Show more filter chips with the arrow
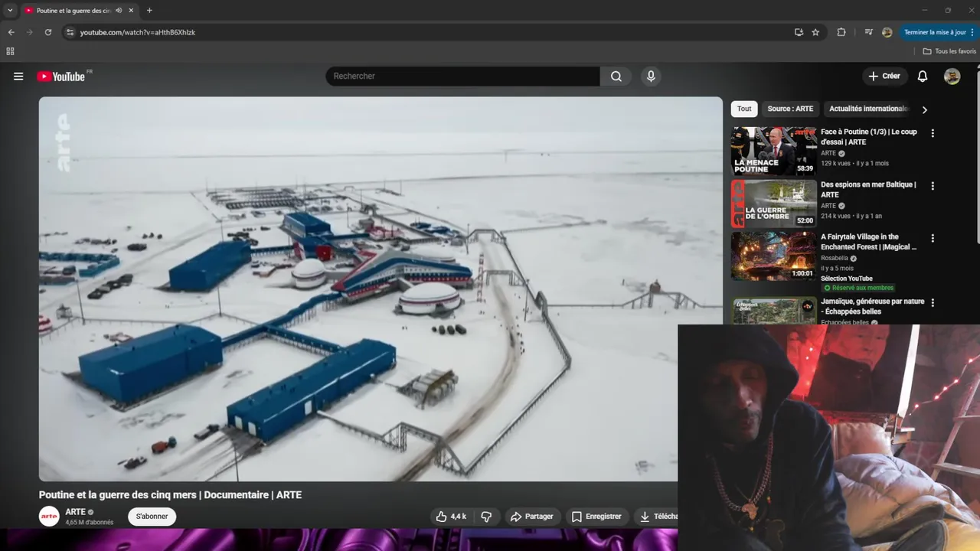This screenshot has width=980, height=551. pos(924,109)
